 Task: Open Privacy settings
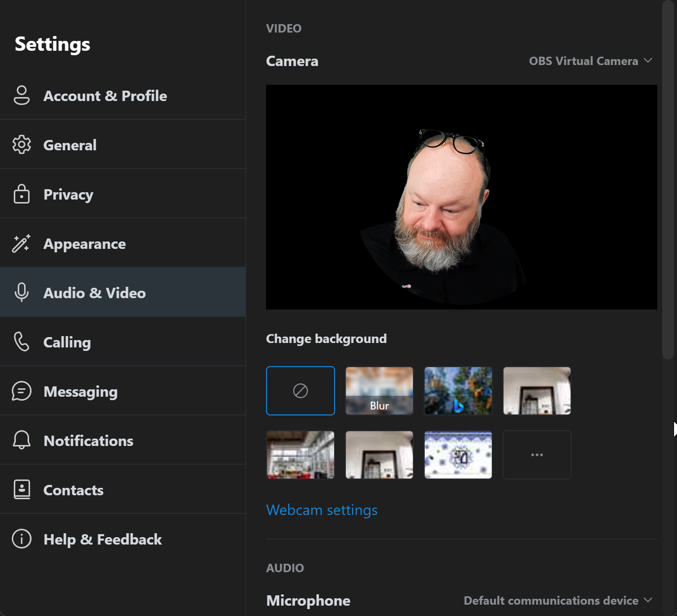click(123, 194)
